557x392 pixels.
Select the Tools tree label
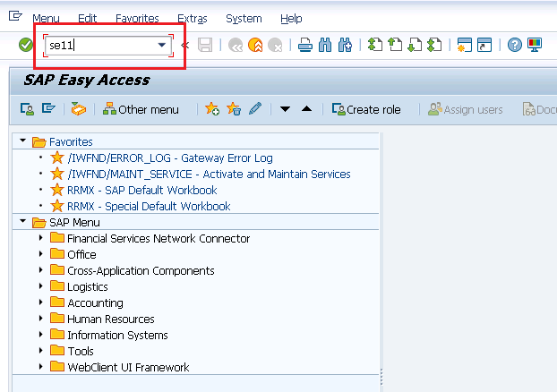[81, 351]
